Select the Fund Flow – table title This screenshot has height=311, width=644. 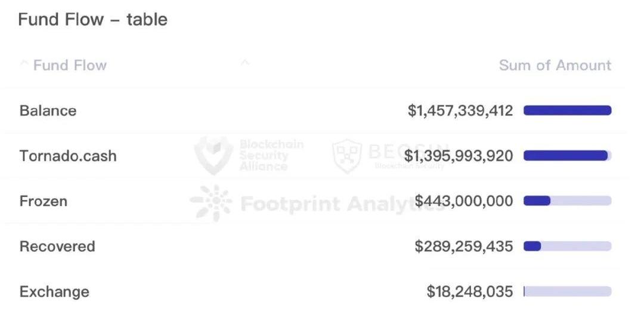pos(92,20)
